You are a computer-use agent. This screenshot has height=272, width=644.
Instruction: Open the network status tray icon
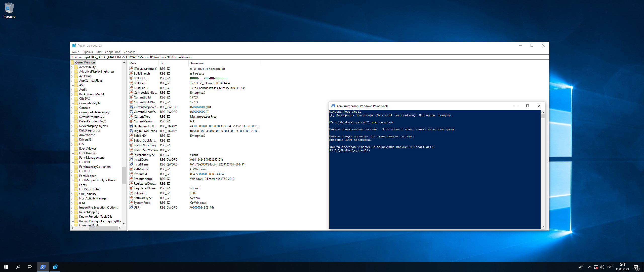click(x=596, y=267)
